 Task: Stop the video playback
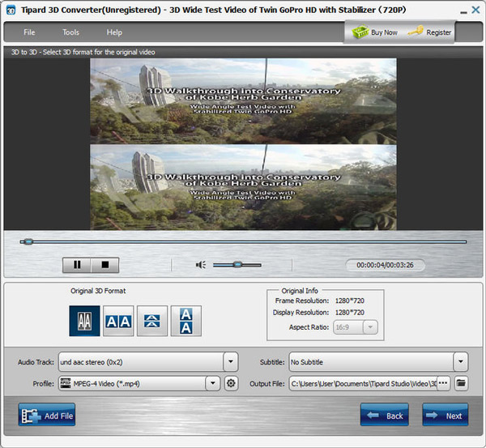[x=105, y=265]
